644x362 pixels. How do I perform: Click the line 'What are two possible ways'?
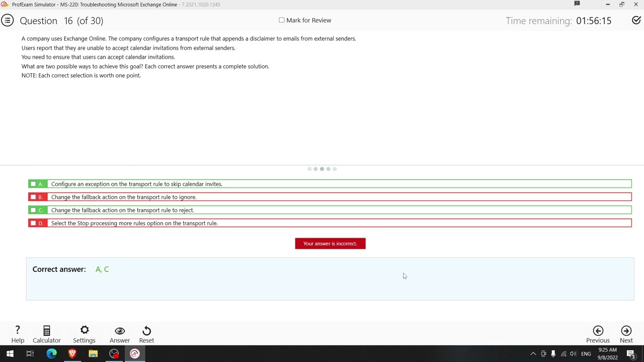point(145,66)
